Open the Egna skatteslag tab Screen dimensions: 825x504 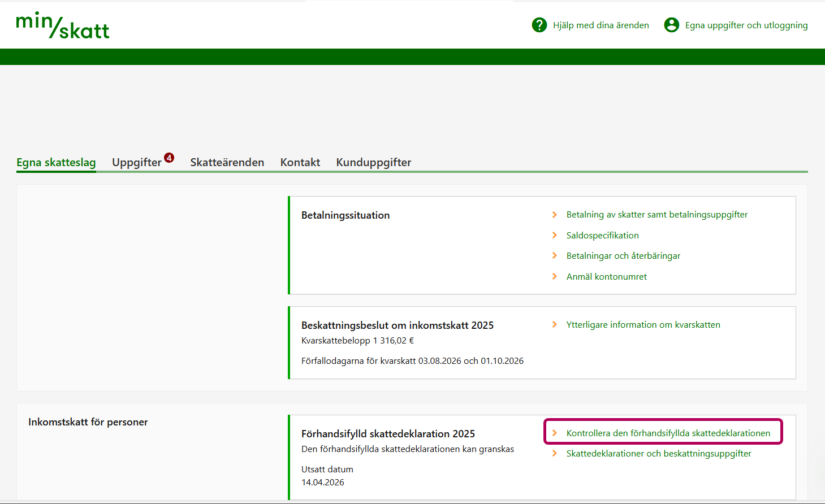(56, 162)
